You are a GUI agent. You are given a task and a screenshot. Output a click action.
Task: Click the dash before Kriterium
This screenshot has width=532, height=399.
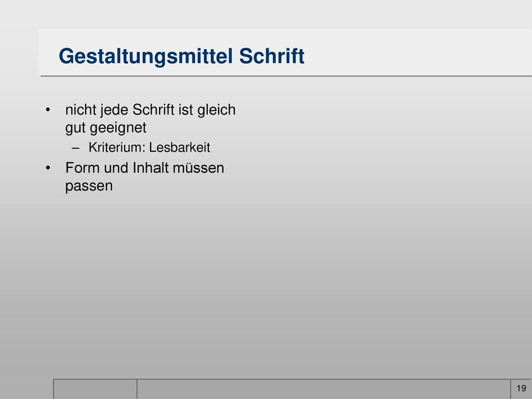coord(76,148)
